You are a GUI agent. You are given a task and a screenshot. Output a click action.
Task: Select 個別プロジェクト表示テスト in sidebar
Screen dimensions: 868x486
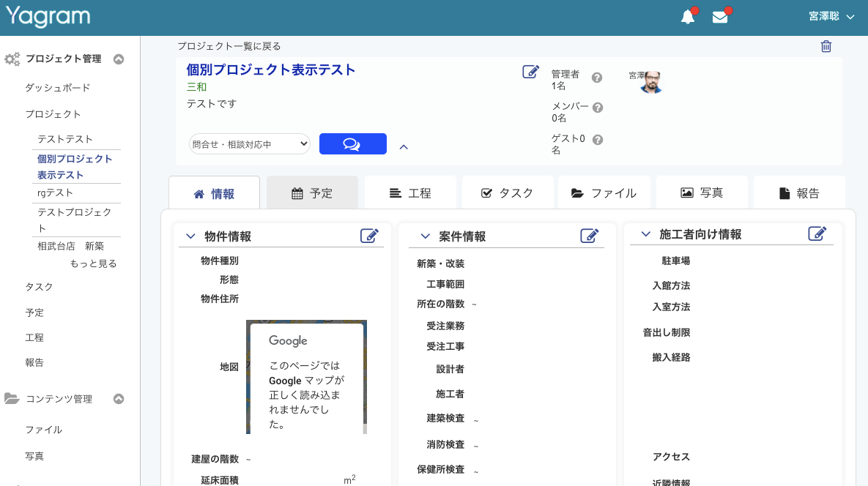(x=75, y=166)
